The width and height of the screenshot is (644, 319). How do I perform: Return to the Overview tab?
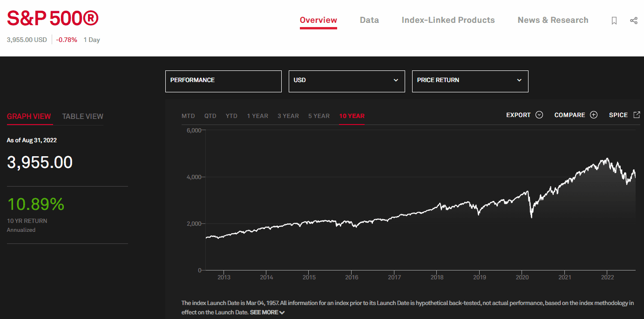[319, 20]
